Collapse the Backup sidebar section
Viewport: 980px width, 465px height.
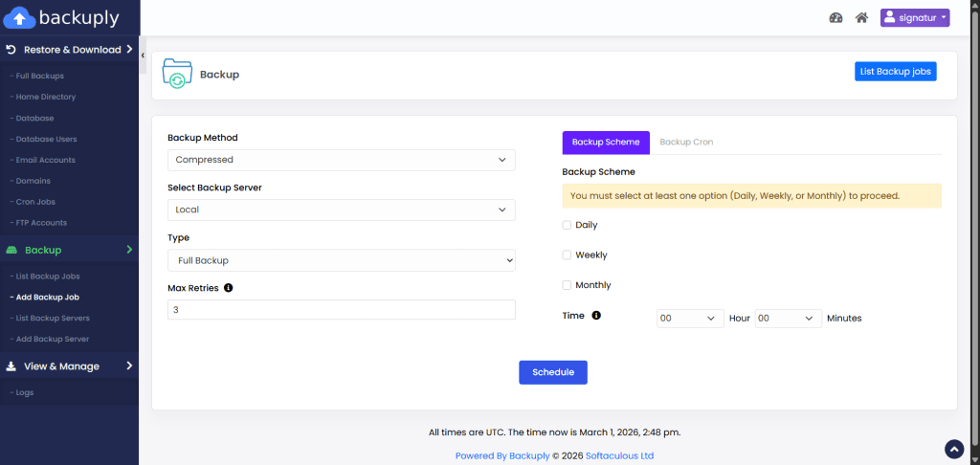click(x=129, y=250)
